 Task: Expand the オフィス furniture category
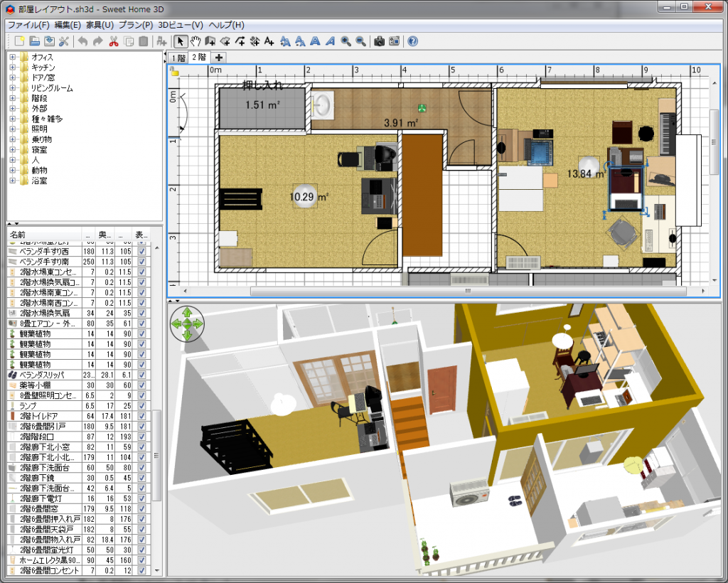(x=13, y=57)
